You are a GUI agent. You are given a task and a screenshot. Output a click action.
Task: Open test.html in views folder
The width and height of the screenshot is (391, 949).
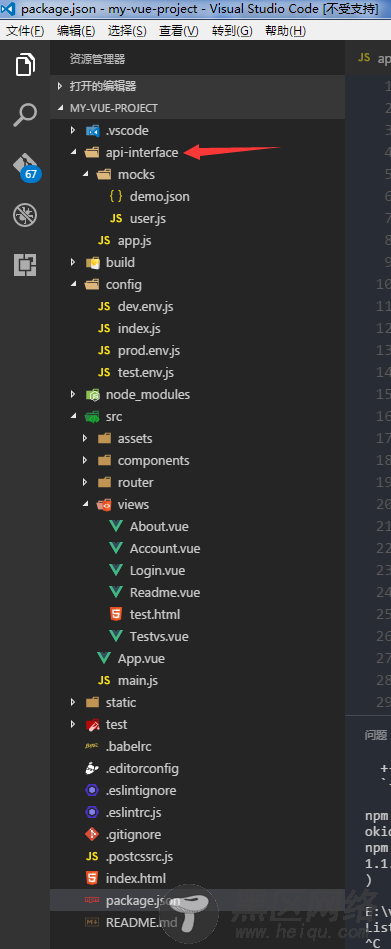coord(154,614)
